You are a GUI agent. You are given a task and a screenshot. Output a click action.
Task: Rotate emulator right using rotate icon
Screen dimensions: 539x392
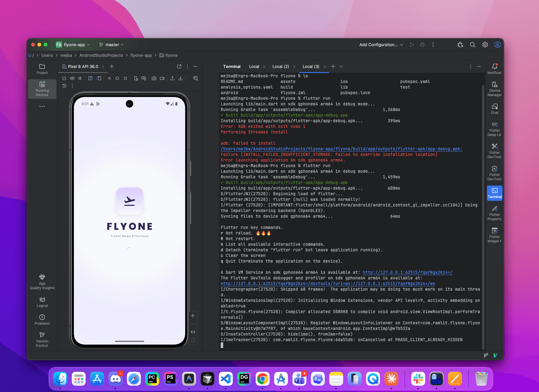pos(99,78)
